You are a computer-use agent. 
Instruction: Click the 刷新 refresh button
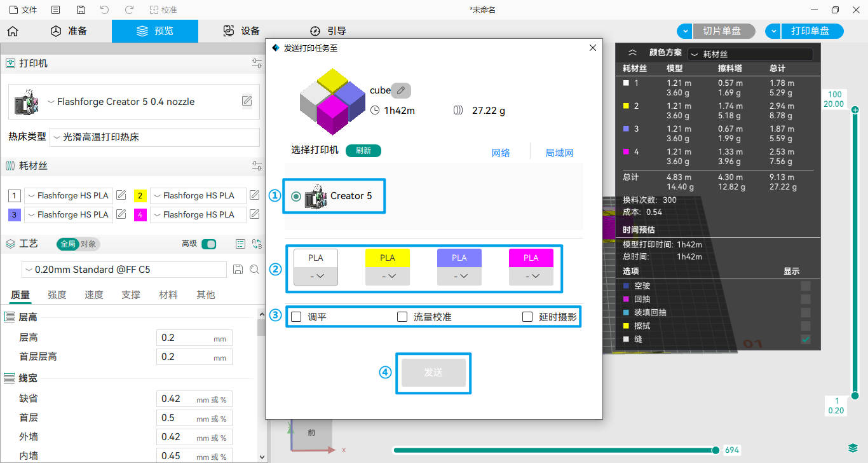(x=363, y=151)
